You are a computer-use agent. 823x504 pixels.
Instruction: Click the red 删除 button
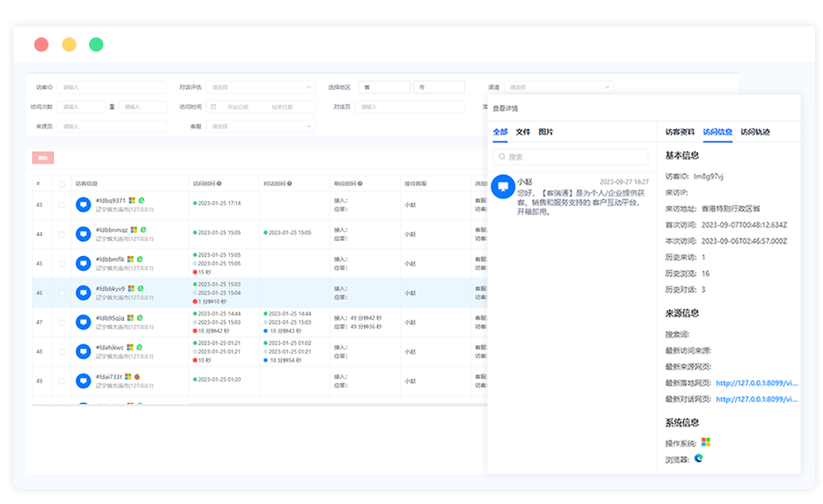[43, 158]
